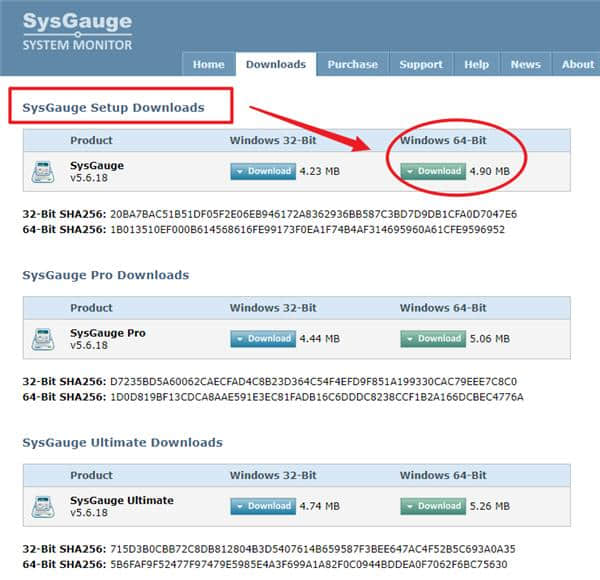
Task: Select the Downloads tab
Action: tap(276, 64)
